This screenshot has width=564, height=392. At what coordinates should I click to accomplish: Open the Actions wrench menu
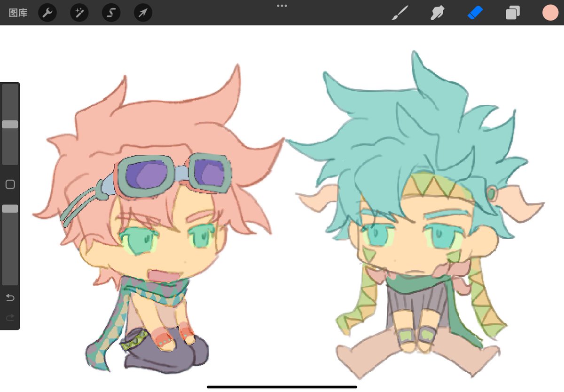pyautogui.click(x=47, y=13)
